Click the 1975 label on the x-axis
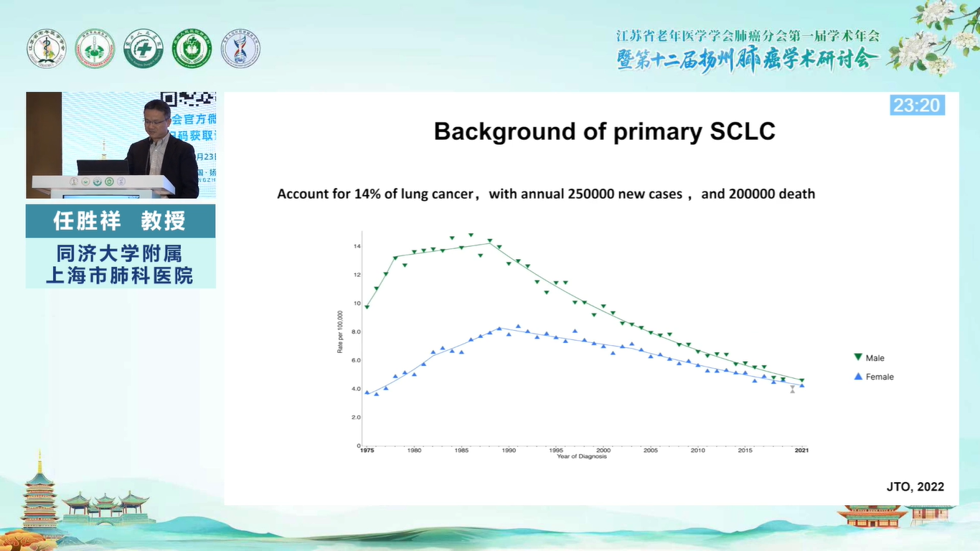Screen dimensions: 980x551 [366, 451]
